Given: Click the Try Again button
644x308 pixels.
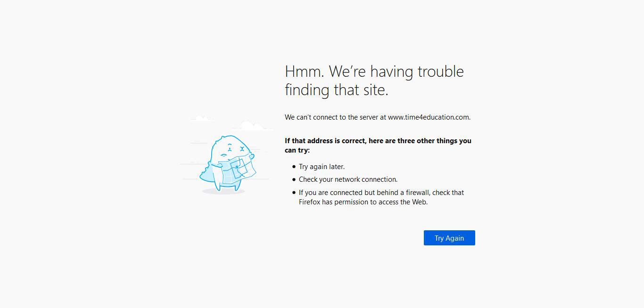Looking at the screenshot, I should point(449,238).
